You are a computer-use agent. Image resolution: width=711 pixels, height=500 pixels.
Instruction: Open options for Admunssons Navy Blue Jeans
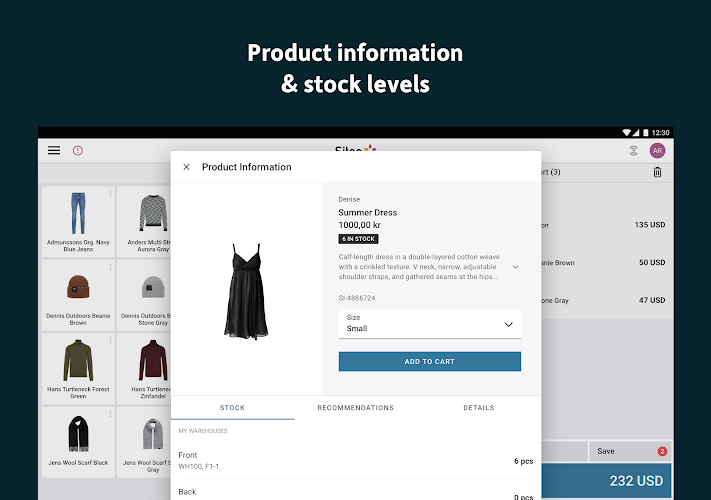(111, 193)
